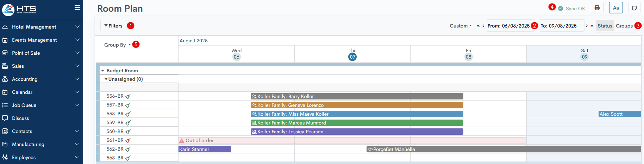Screen dimensions: 644x164
Task: Open the sticky note icon button
Action: click(634, 8)
